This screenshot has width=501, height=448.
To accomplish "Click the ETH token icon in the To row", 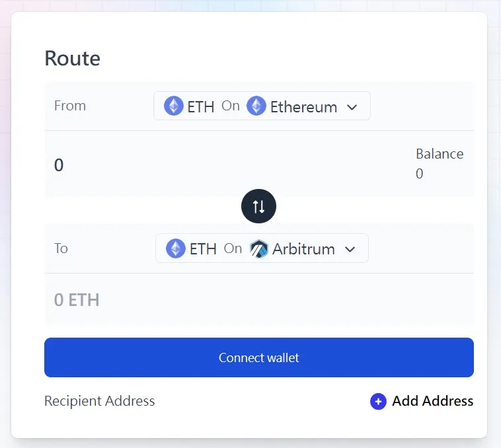I will coord(176,249).
